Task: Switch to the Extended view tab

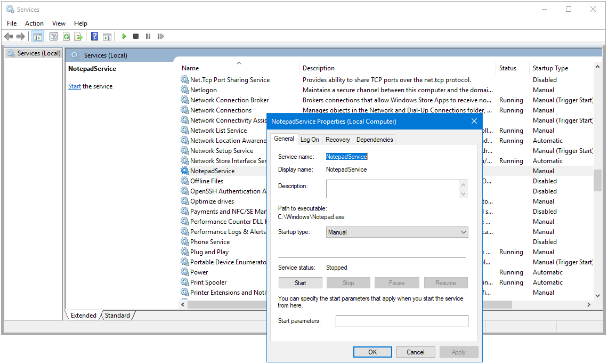Action: (x=83, y=316)
